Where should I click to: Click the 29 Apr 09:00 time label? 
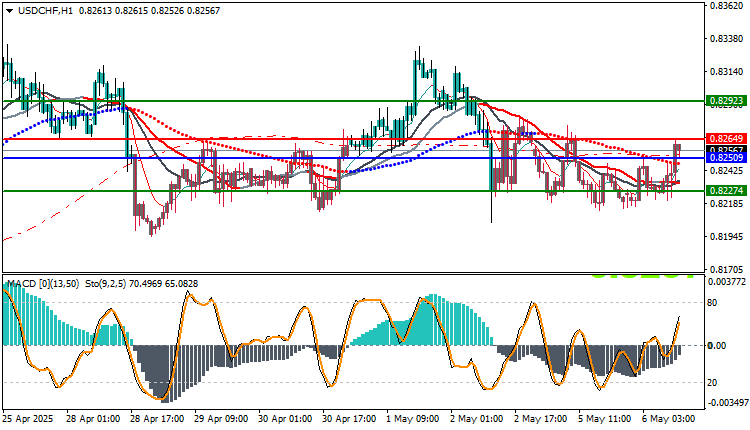coord(221,419)
